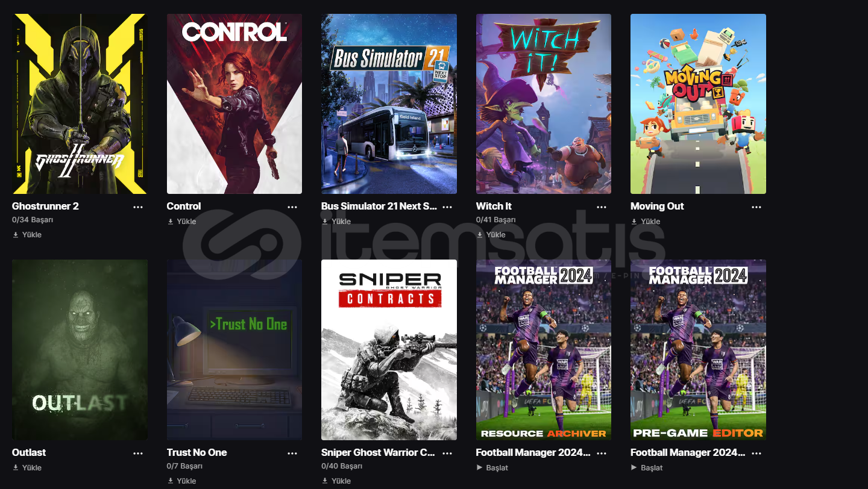Open the three-dot menu for Control
Viewport: 868px width, 489px height.
(x=292, y=207)
